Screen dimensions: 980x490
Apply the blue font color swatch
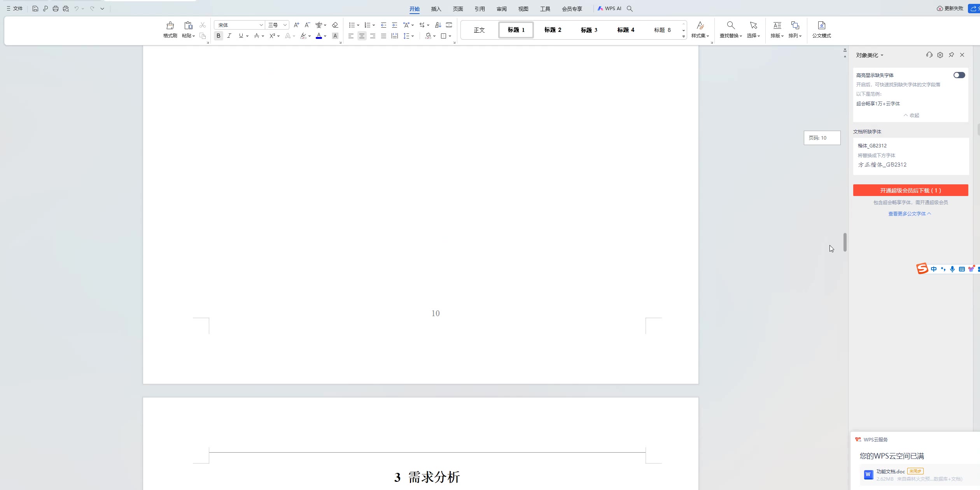319,36
